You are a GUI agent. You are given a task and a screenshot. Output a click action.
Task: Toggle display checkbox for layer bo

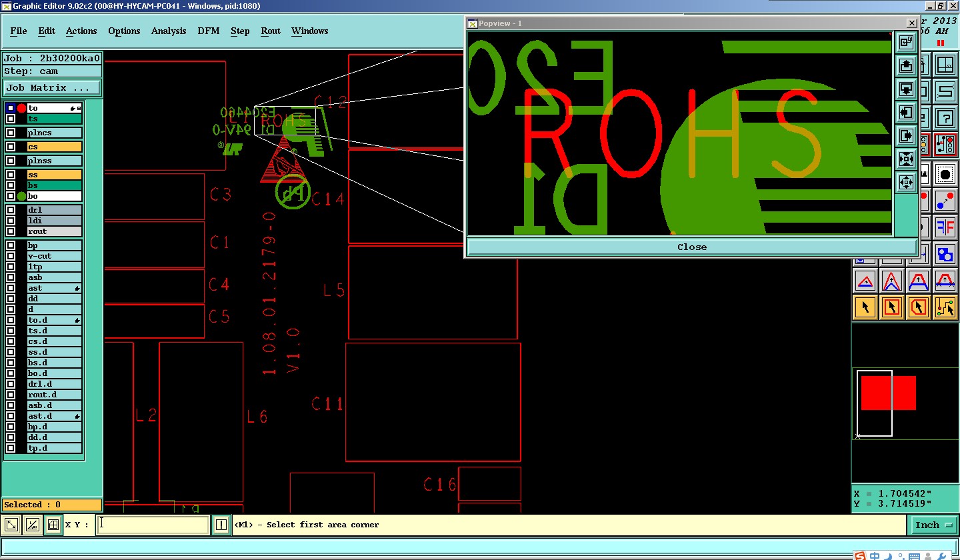pyautogui.click(x=11, y=196)
